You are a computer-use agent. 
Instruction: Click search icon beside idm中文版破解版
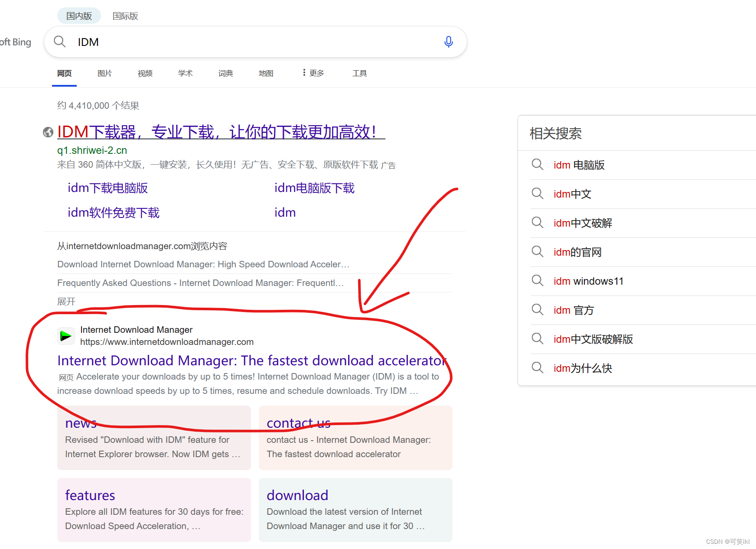(x=538, y=339)
